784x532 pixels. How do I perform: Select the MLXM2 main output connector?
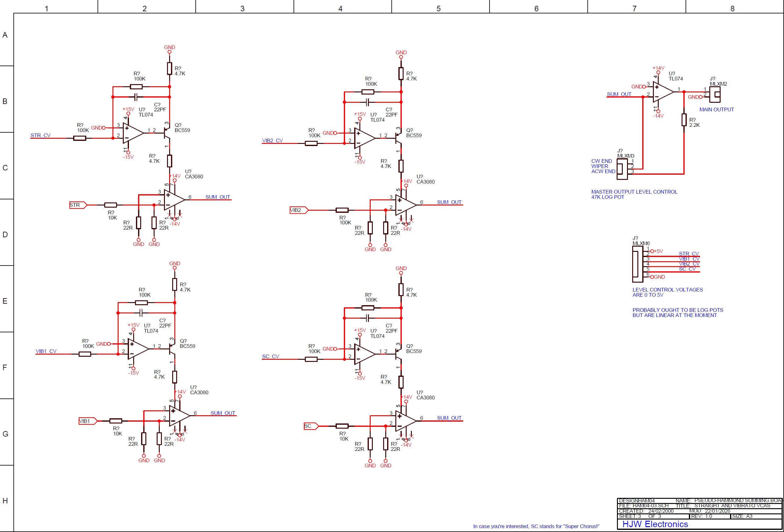coord(715,95)
